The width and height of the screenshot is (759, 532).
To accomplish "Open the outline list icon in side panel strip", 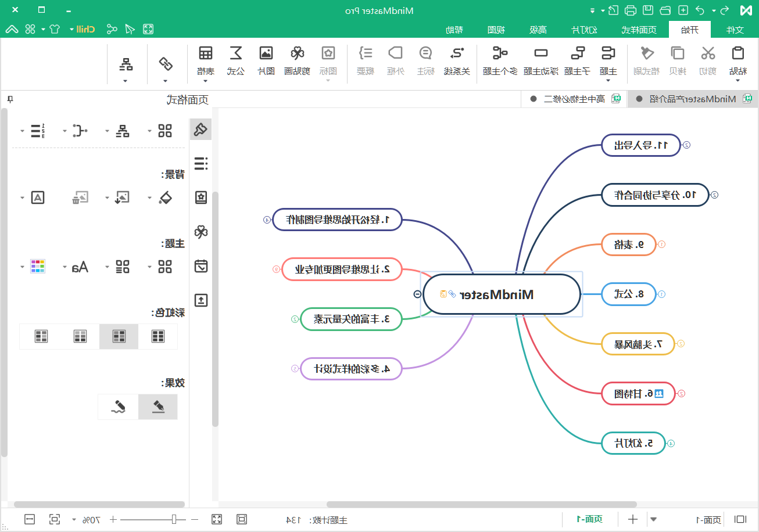I will tap(201, 164).
